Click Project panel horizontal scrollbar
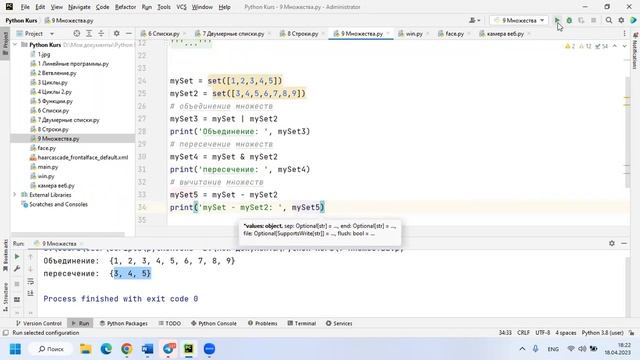This screenshot has width=640, height=360. coord(68,234)
